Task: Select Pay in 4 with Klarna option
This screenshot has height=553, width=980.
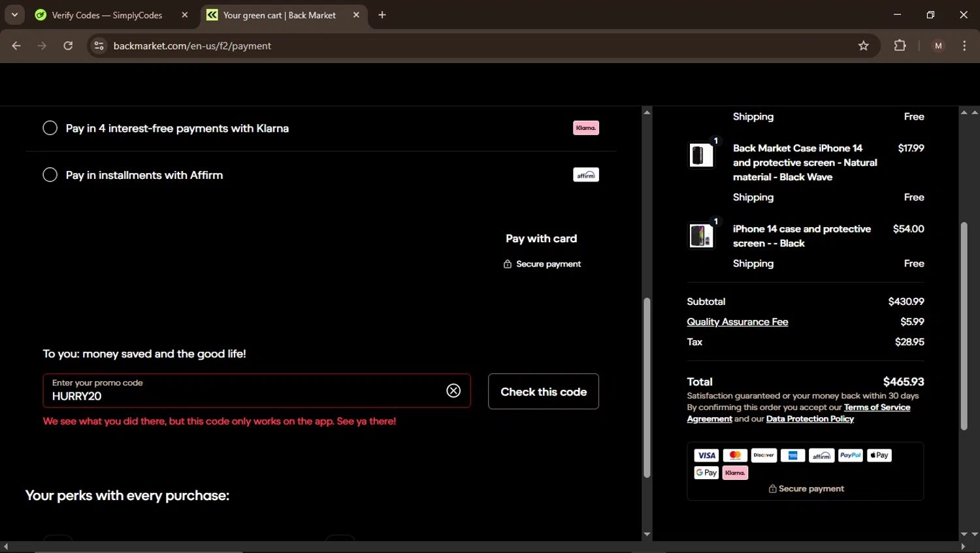Action: tap(50, 128)
